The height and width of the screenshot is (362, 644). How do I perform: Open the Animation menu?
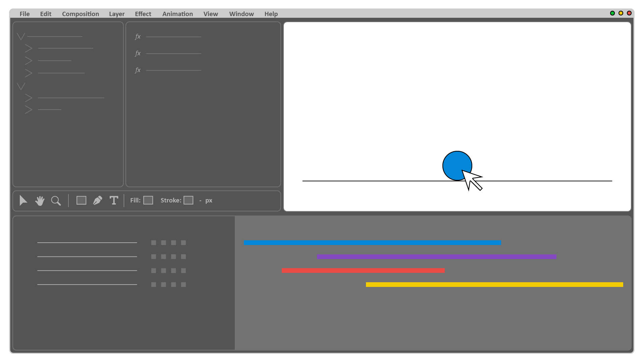pyautogui.click(x=177, y=14)
